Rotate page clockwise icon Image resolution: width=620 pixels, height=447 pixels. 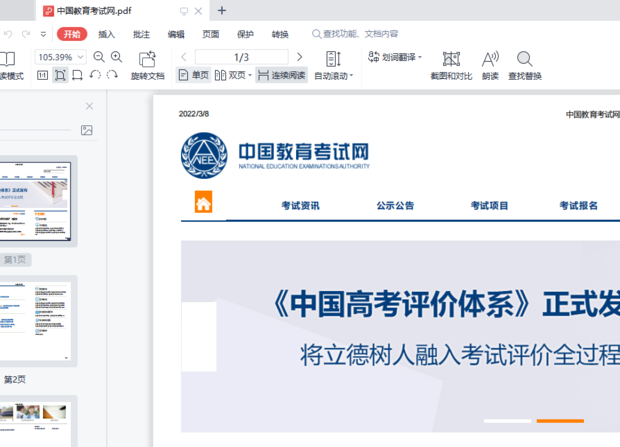coord(112,75)
